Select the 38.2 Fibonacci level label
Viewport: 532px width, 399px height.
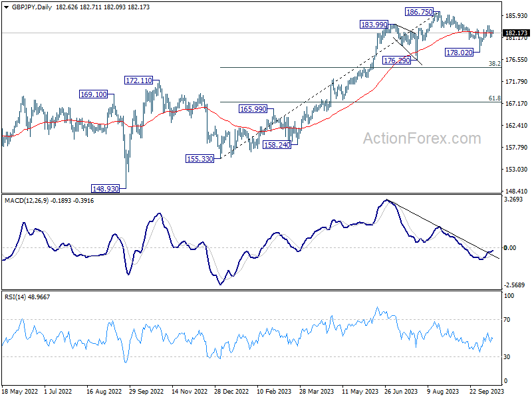pos(495,63)
